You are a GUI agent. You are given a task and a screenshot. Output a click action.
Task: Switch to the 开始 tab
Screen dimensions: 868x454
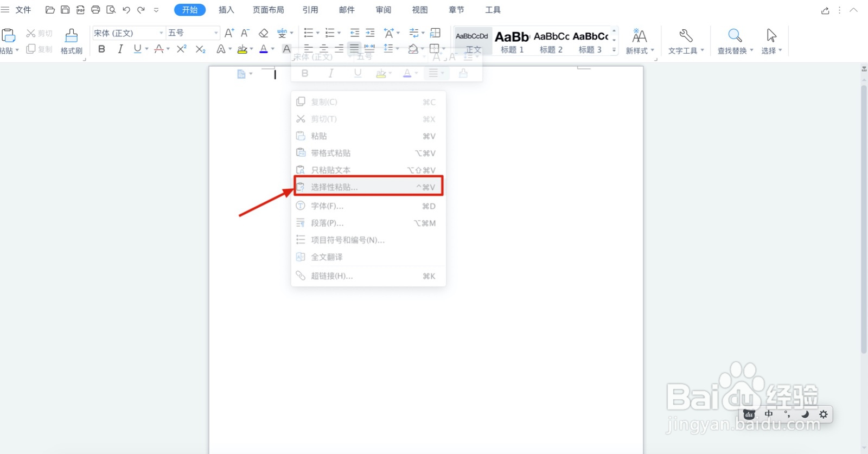[x=190, y=10]
